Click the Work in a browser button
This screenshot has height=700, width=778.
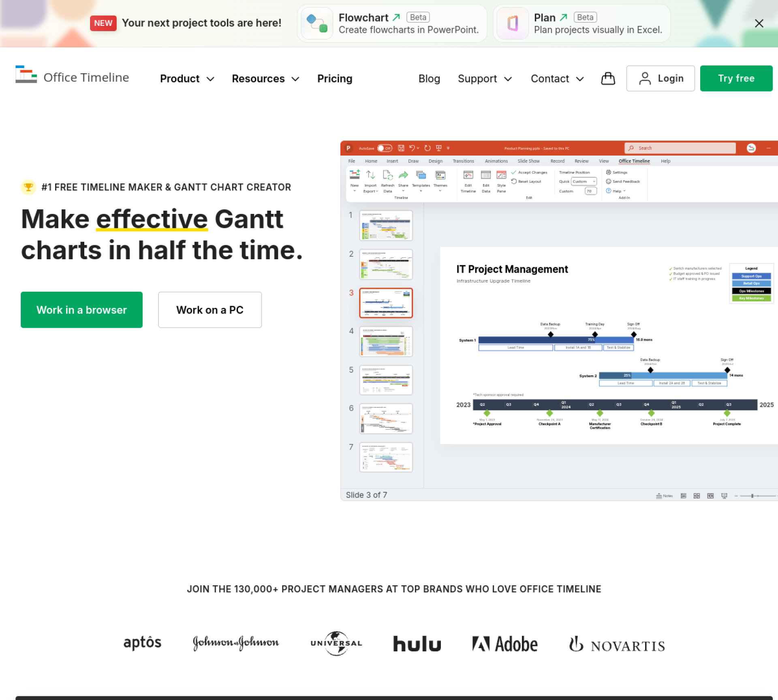pyautogui.click(x=81, y=310)
